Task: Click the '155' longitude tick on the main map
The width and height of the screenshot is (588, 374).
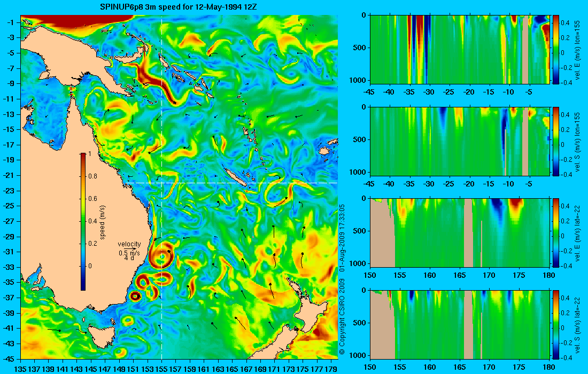Action: point(161,369)
